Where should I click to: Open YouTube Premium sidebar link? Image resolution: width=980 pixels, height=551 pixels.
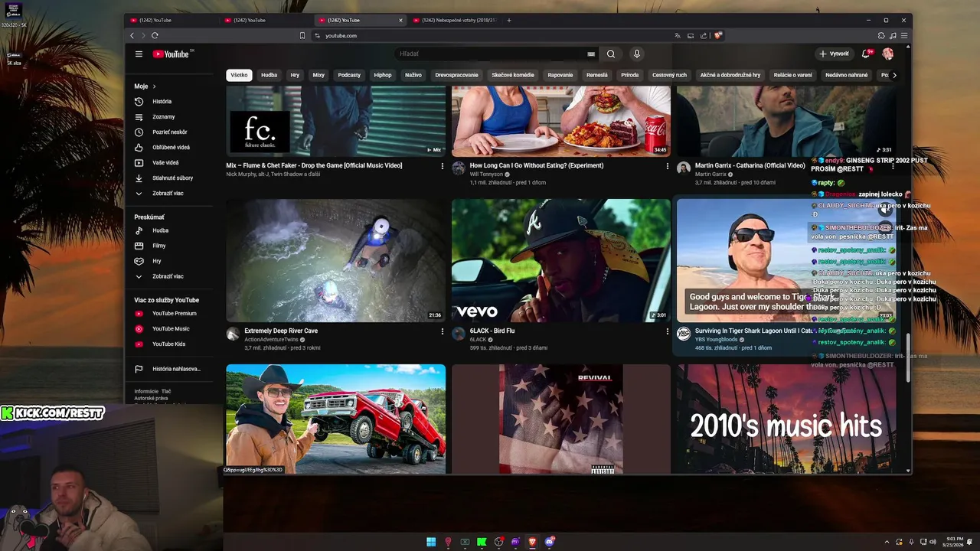coord(167,314)
